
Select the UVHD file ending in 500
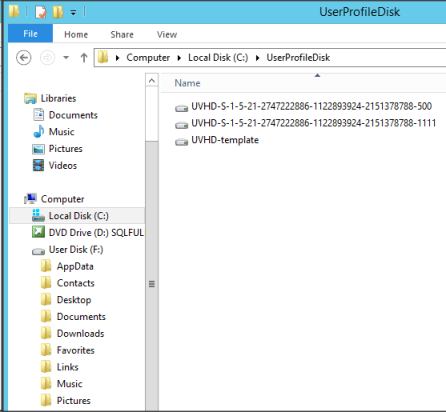coord(303,107)
